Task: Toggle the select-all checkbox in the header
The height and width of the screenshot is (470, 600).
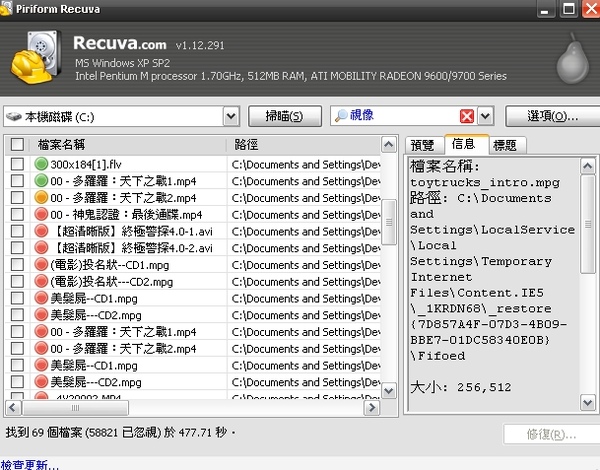Action: pos(17,145)
